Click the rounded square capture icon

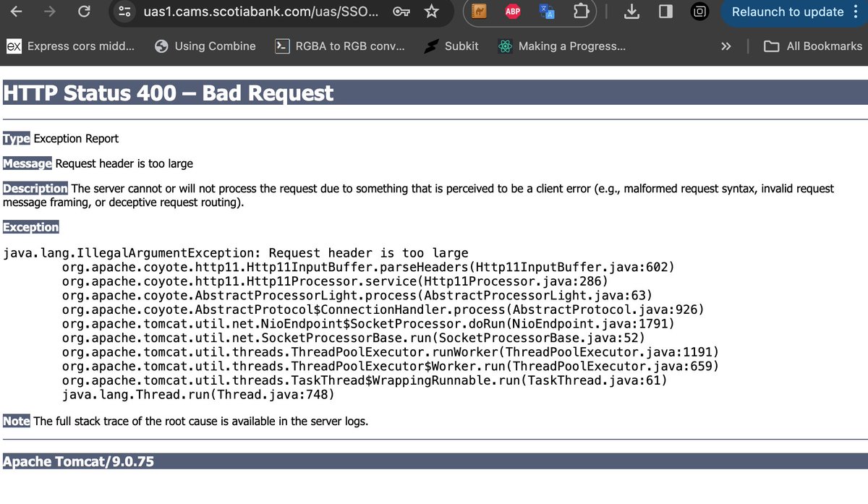tap(699, 11)
